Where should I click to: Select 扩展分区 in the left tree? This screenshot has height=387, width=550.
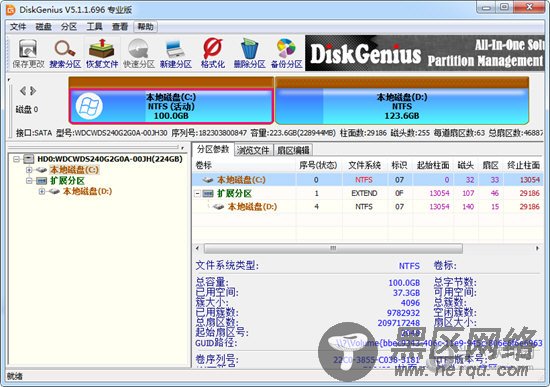(67, 181)
